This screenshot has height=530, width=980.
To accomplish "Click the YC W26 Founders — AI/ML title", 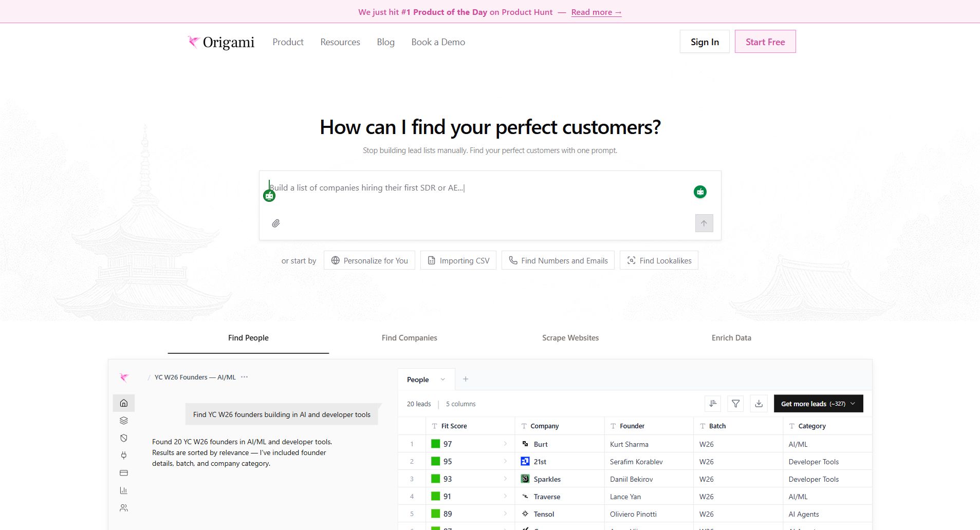I will 195,377.
